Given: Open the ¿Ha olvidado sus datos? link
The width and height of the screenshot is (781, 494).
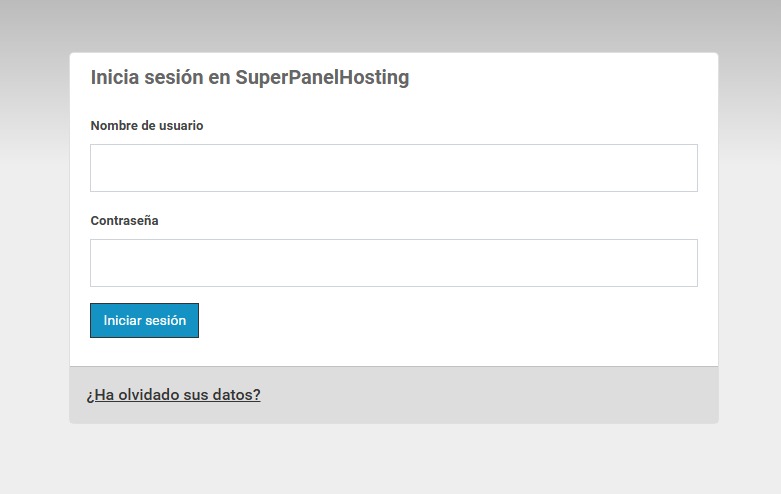Looking at the screenshot, I should click(173, 395).
